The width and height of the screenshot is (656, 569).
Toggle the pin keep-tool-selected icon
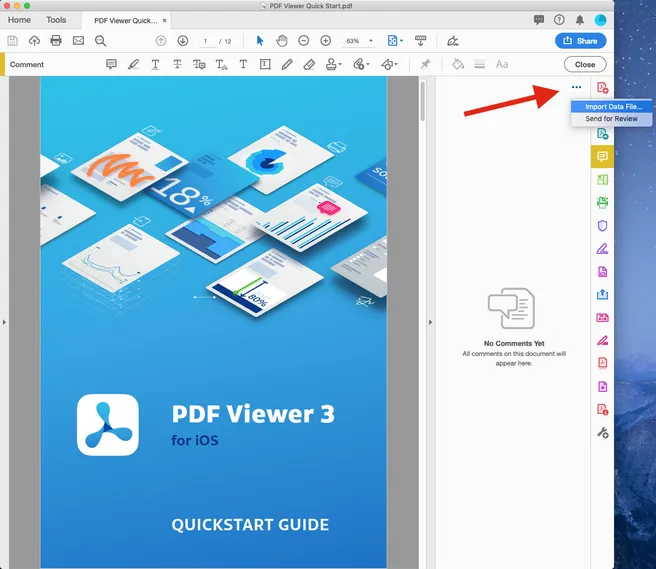tap(425, 64)
